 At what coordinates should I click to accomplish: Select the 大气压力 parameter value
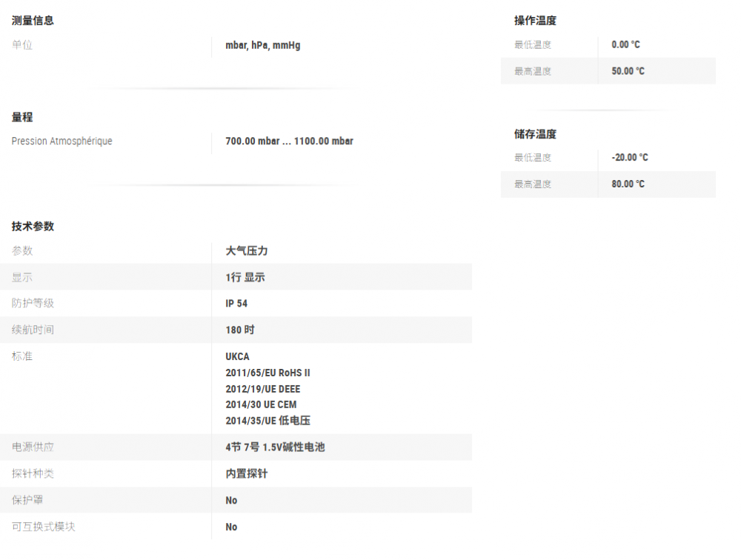pos(246,251)
